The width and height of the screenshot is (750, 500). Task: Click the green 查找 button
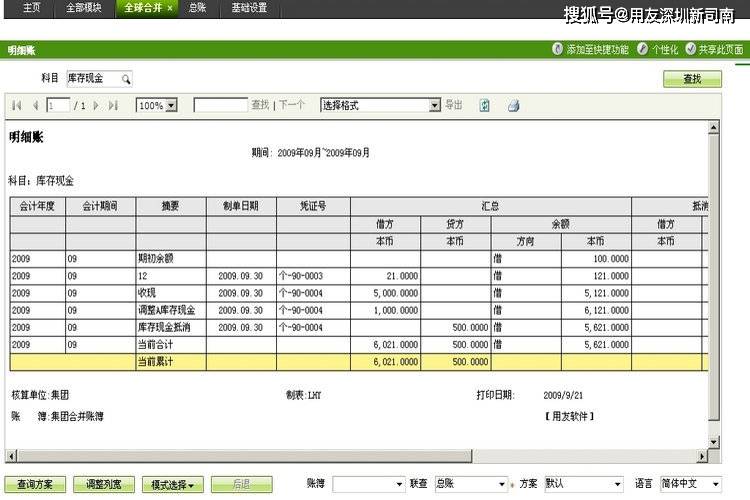pos(692,79)
